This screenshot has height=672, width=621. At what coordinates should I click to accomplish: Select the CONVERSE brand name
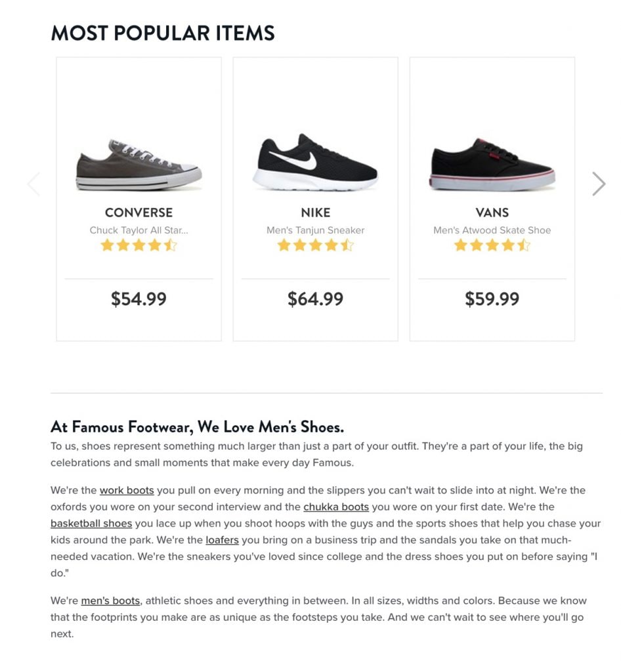pos(139,213)
